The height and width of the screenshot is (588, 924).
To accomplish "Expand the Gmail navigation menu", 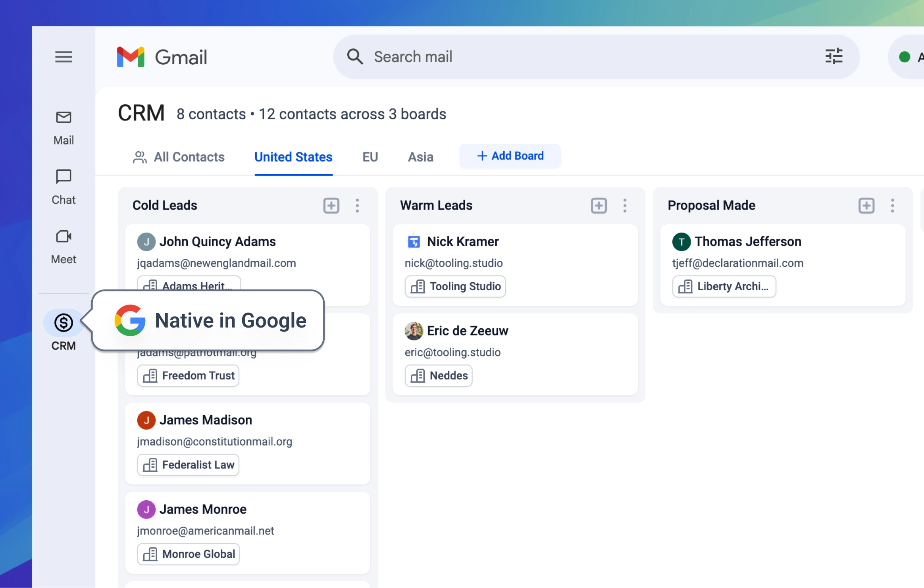I will [64, 57].
